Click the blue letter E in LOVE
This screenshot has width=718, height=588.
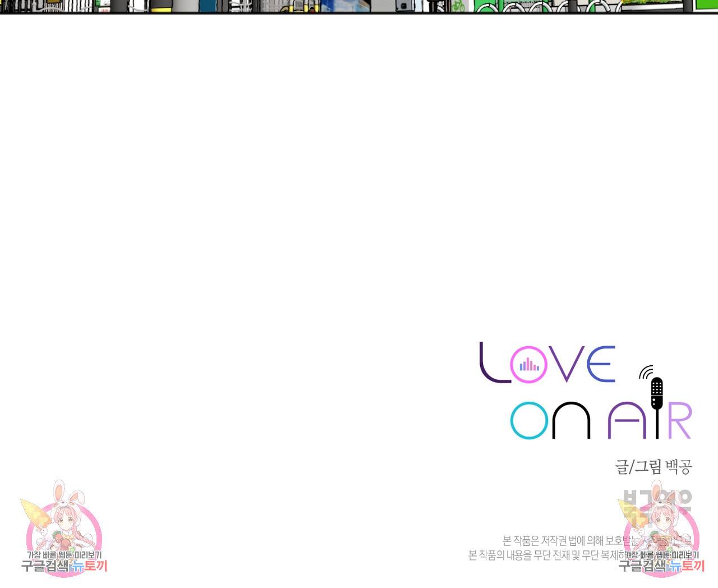pyautogui.click(x=601, y=364)
